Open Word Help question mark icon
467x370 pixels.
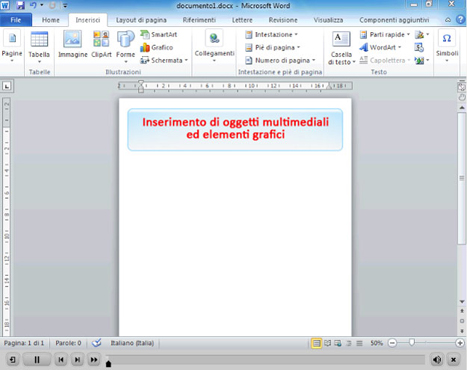click(x=460, y=20)
